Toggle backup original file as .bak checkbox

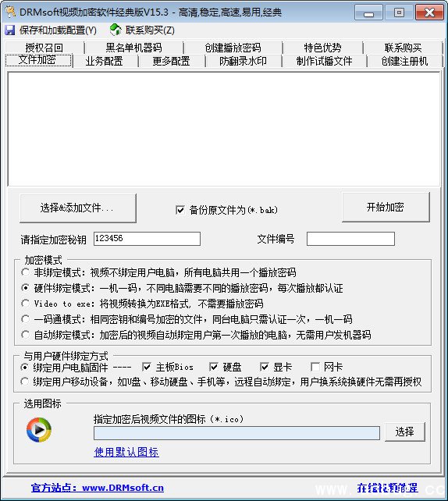tap(180, 210)
